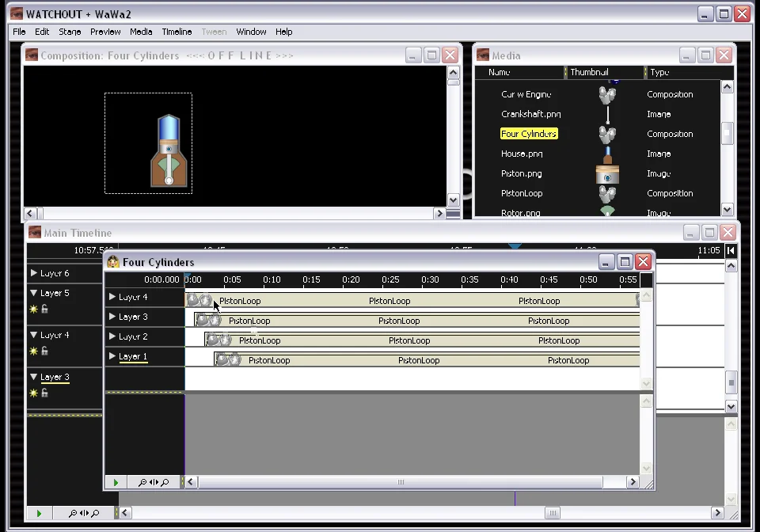The image size is (760, 532).
Task: Click the 0:00.000 time field in Four Cylinders
Action: click(161, 279)
